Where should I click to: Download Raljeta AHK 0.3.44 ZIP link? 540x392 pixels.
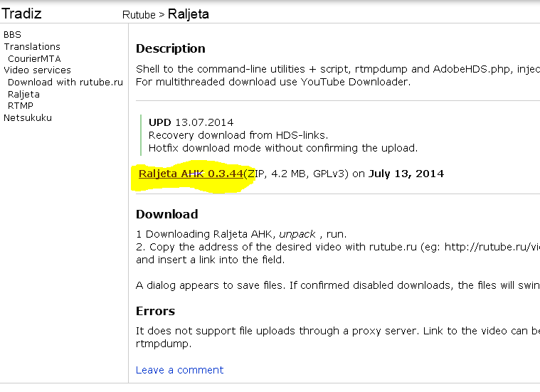191,174
